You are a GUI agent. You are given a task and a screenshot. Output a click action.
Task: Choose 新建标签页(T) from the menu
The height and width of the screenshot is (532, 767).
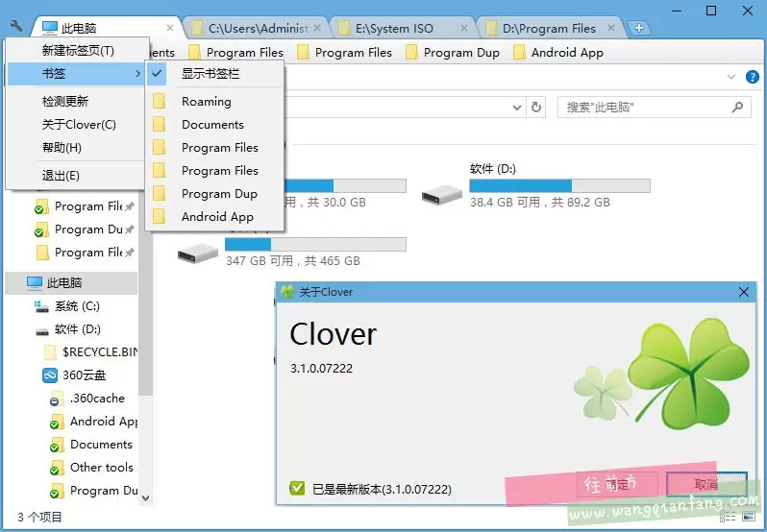tap(76, 50)
